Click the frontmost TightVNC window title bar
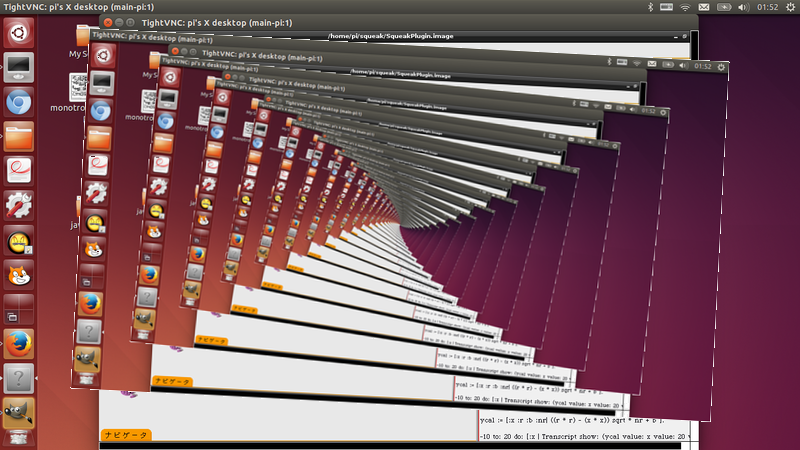Image resolution: width=800 pixels, height=450 pixels. [x=398, y=22]
